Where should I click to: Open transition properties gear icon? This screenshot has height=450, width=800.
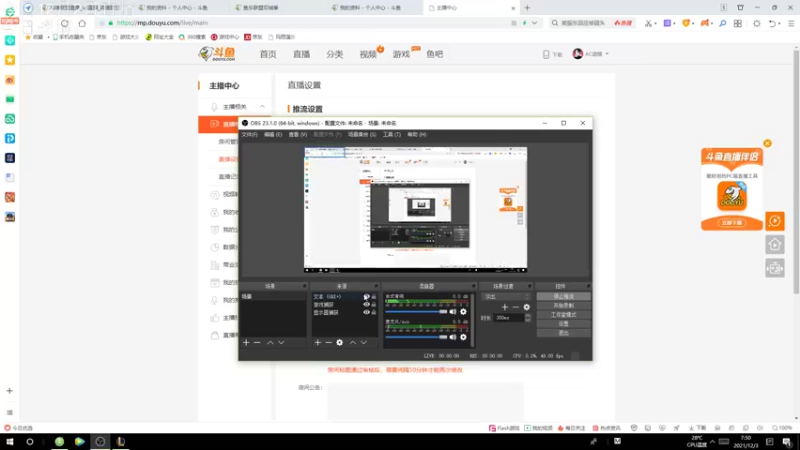527,307
